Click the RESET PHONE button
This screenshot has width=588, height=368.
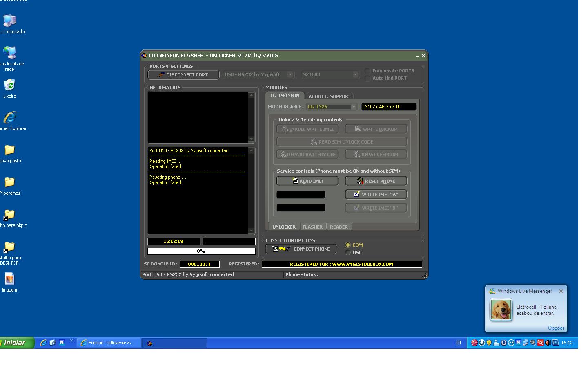pos(376,181)
